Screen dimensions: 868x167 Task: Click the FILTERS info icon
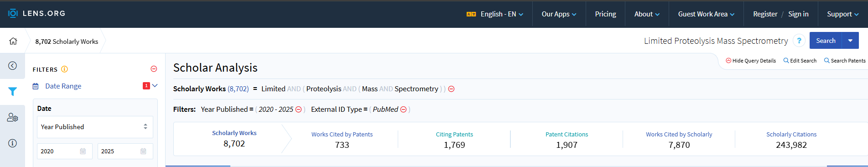pos(64,69)
